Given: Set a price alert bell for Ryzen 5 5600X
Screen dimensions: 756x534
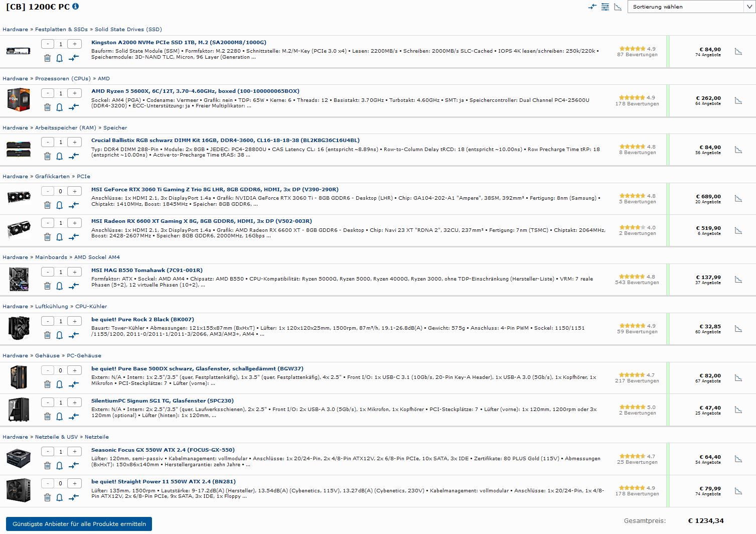Looking at the screenshot, I should 59,107.
